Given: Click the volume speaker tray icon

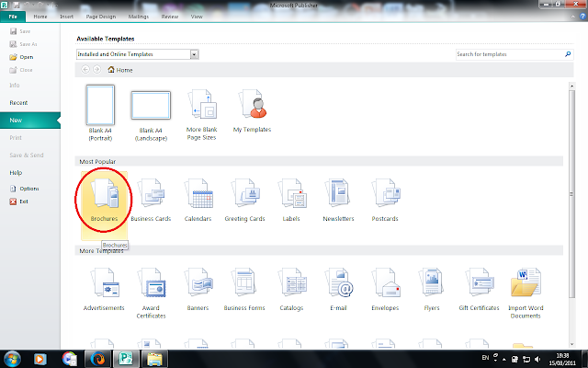Looking at the screenshot, I should pyautogui.click(x=537, y=359).
